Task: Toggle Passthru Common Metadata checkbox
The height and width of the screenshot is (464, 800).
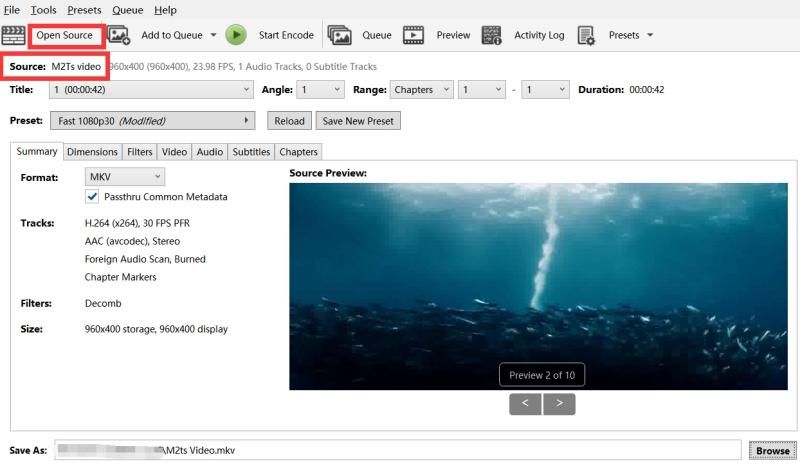Action: click(93, 197)
